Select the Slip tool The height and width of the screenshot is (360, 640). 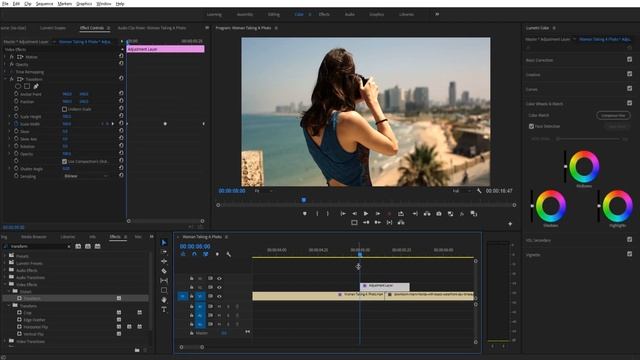click(x=164, y=280)
